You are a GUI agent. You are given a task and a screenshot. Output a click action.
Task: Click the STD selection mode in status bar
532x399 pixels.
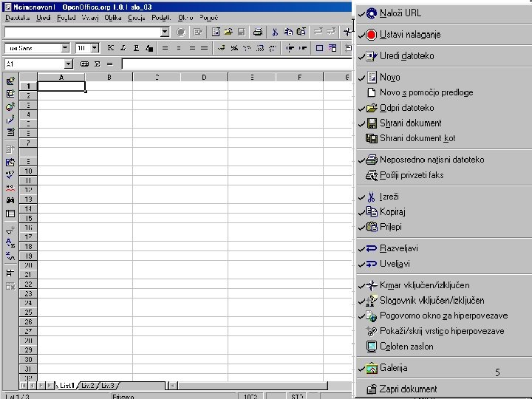296,396
